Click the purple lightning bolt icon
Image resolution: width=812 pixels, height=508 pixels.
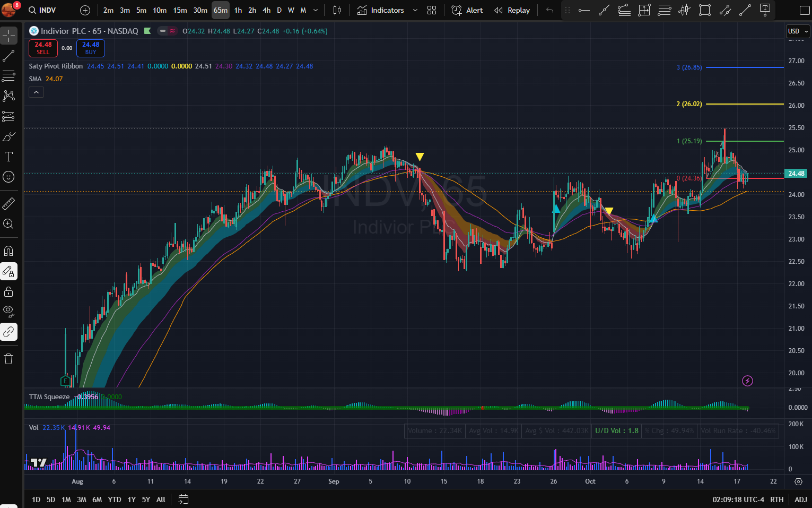(747, 381)
